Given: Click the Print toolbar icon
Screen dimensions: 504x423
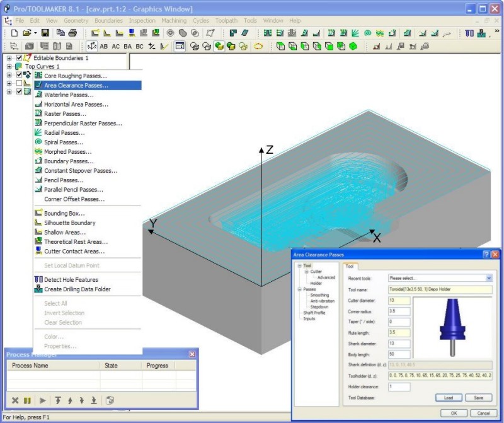Looking at the screenshot, I should point(72,33).
